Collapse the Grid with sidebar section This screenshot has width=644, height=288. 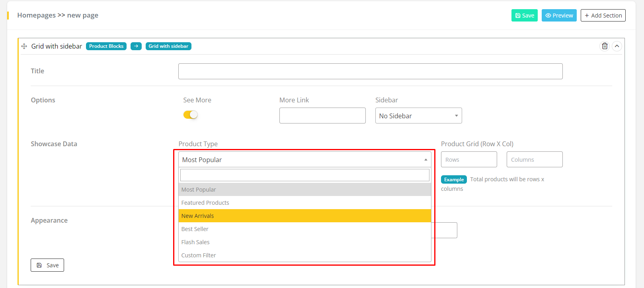617,46
